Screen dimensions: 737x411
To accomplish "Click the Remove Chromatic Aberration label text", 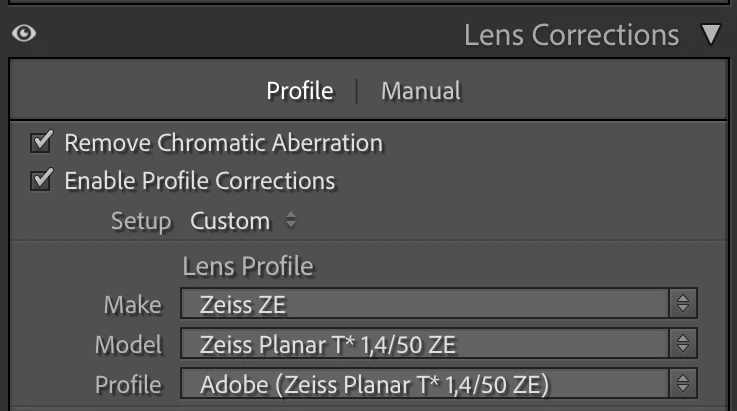I will (224, 143).
